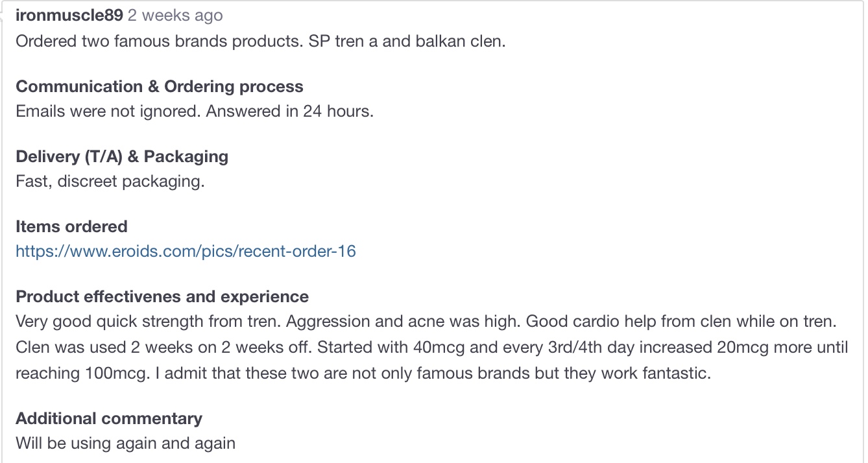This screenshot has width=868, height=463.
Task: Click the "Product effectivenes and experience" heading
Action: [x=162, y=296]
